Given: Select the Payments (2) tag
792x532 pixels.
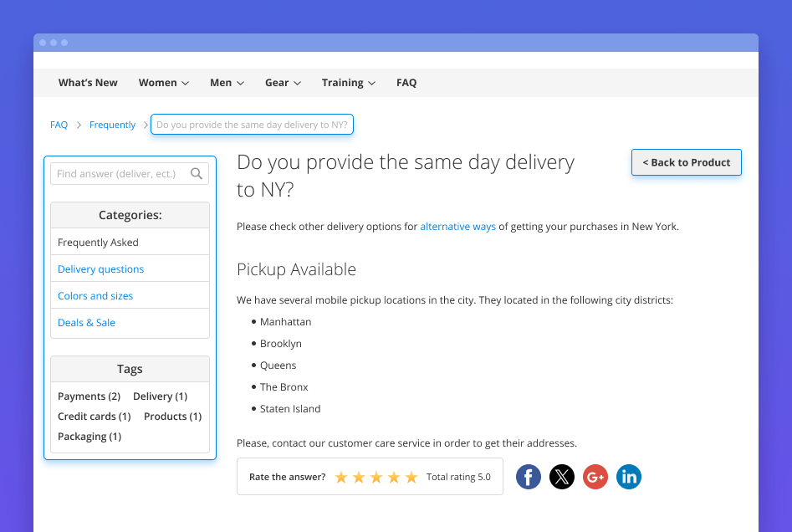Looking at the screenshot, I should (89, 396).
